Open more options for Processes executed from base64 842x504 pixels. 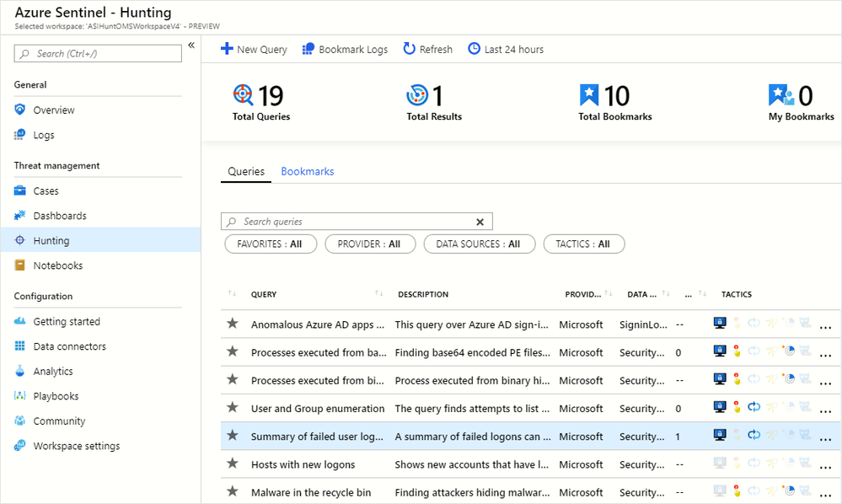click(825, 355)
